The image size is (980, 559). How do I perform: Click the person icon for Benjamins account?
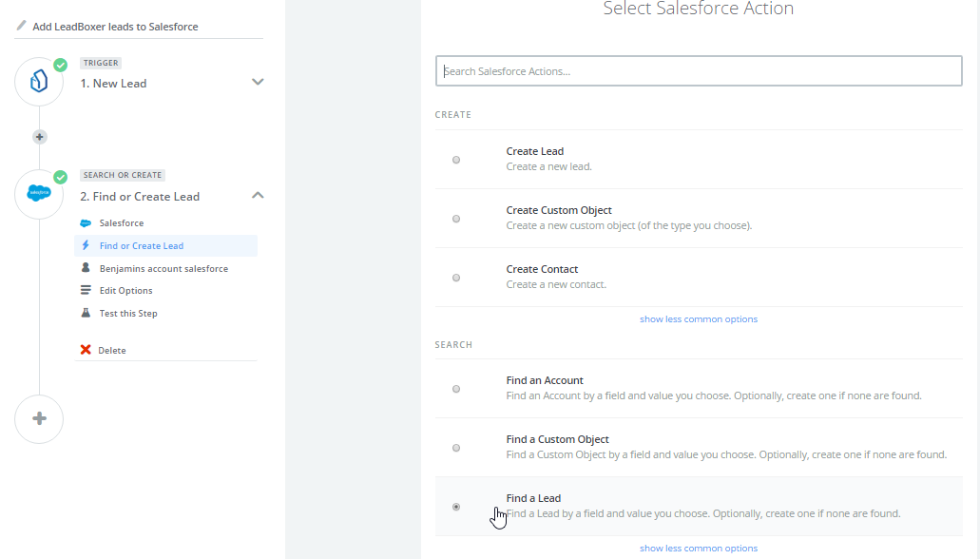coord(86,268)
